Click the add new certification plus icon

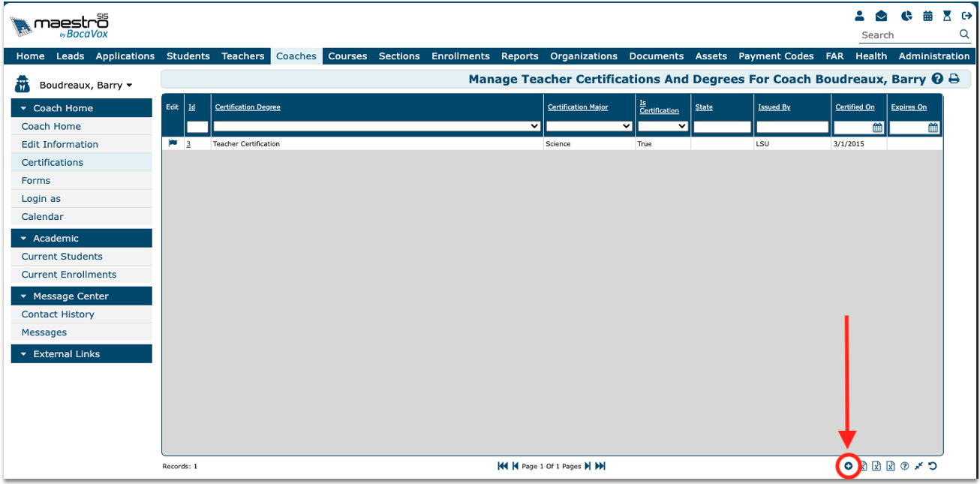(x=848, y=466)
